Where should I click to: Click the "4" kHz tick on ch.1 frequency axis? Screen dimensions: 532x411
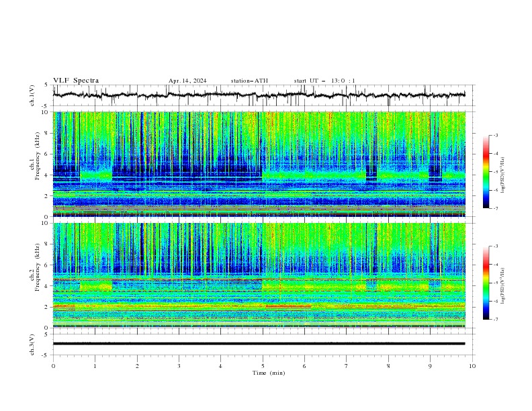tap(48, 175)
